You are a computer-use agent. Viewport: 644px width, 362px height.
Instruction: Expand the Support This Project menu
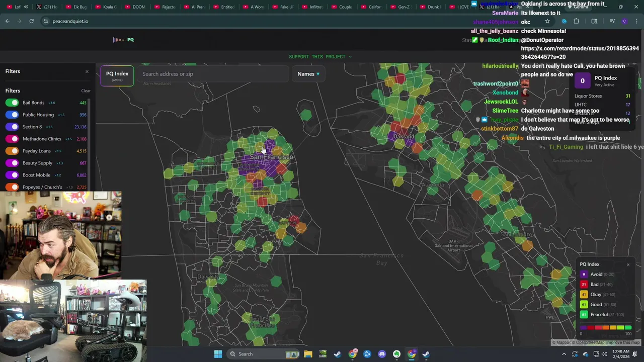pos(320,57)
